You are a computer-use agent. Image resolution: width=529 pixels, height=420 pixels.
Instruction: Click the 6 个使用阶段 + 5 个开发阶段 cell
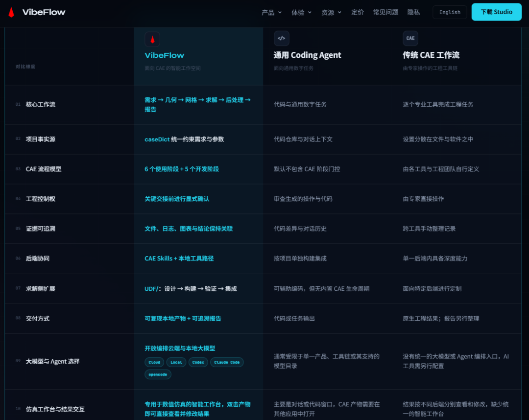182,169
